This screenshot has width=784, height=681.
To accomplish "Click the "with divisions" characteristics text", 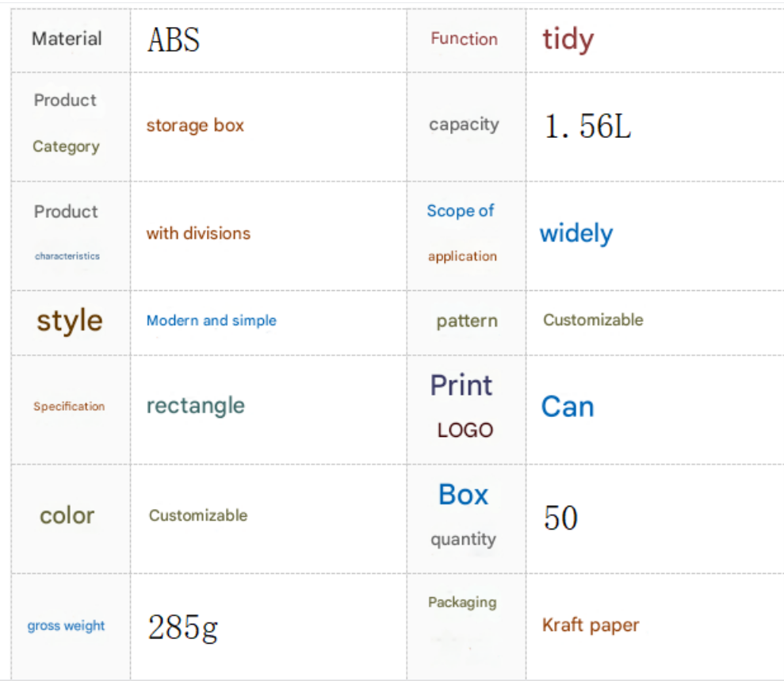I will coord(198,233).
